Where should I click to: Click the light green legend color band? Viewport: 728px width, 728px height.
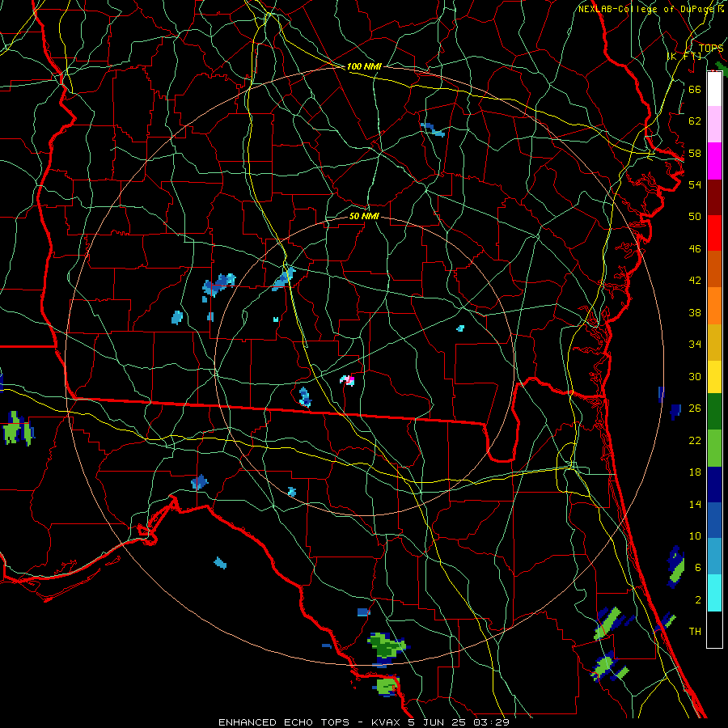click(714, 448)
